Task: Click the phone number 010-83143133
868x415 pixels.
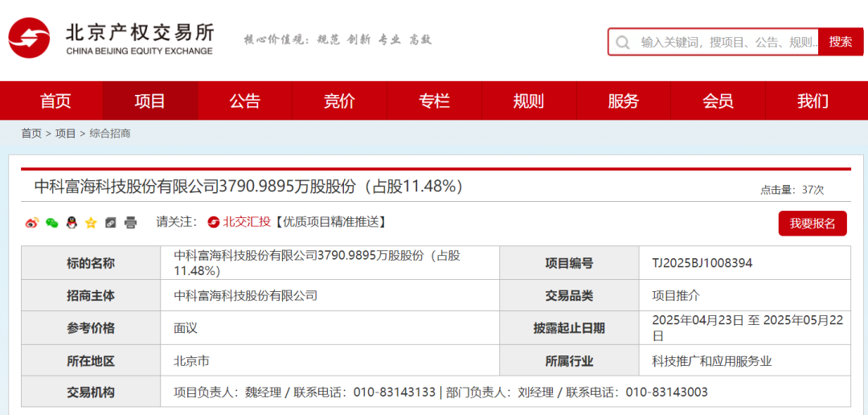Action: pyautogui.click(x=395, y=392)
